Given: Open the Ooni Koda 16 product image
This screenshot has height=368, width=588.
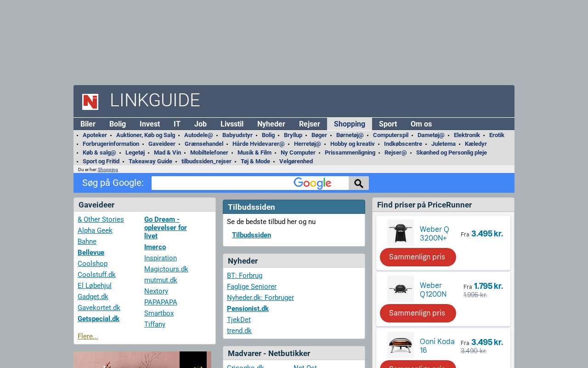Looking at the screenshot, I should (400, 345).
